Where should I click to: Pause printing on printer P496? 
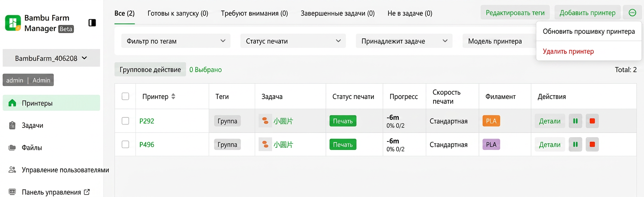(x=575, y=145)
